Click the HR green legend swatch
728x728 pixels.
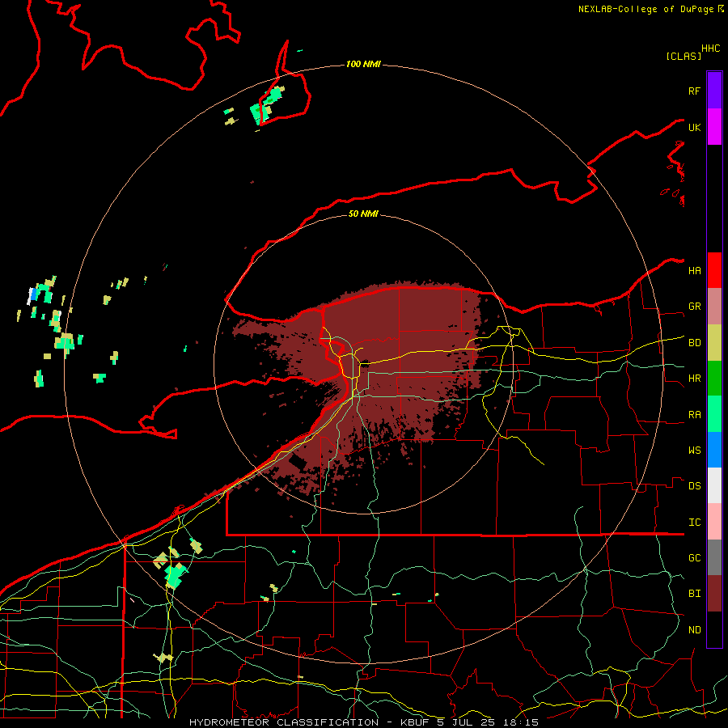click(714, 378)
